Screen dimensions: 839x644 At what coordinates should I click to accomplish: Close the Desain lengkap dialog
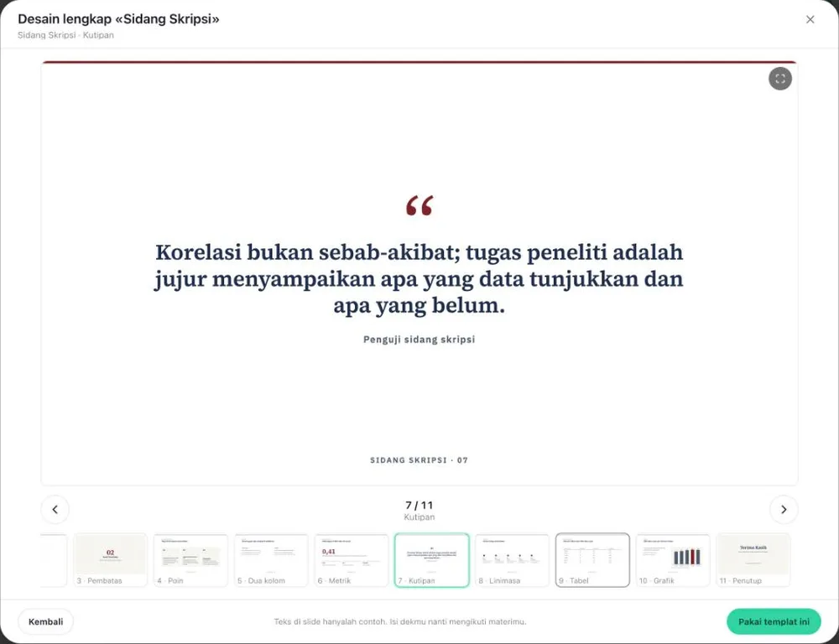coord(810,19)
